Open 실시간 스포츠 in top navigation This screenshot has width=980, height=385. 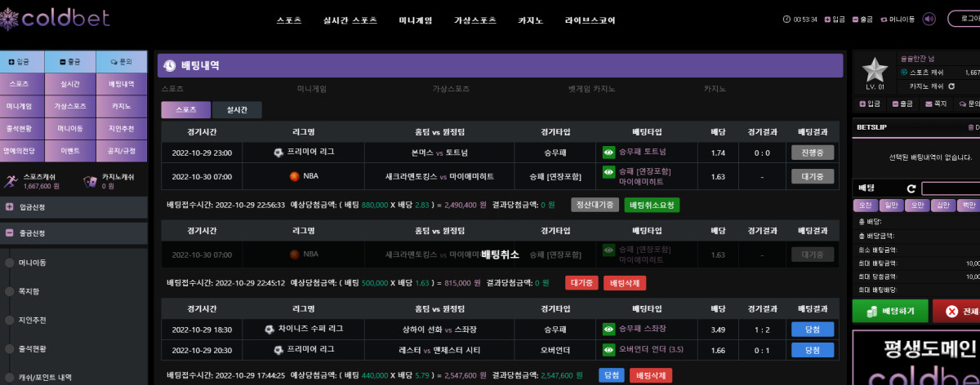coord(350,20)
